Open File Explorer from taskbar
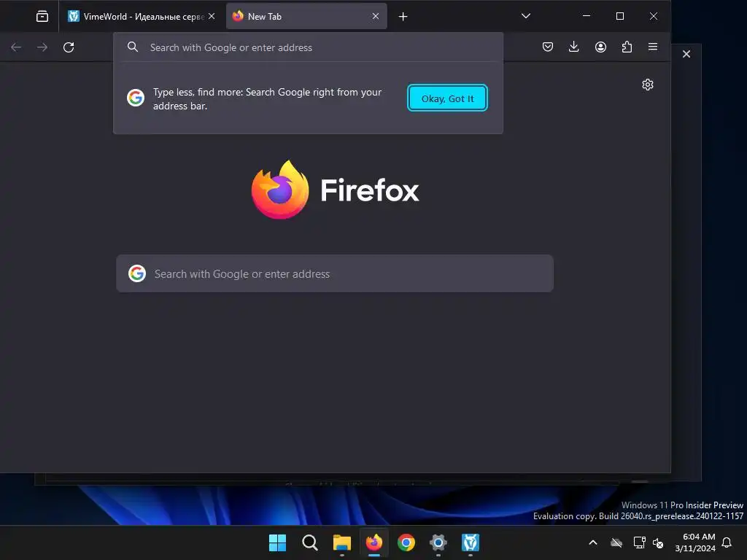747x560 pixels. click(x=342, y=542)
